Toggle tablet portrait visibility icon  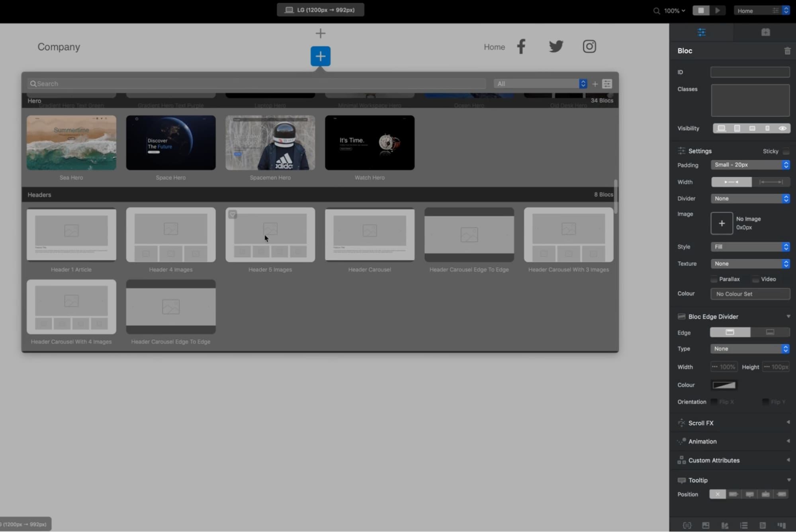(737, 128)
